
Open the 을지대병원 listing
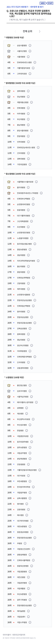coord(21,188)
